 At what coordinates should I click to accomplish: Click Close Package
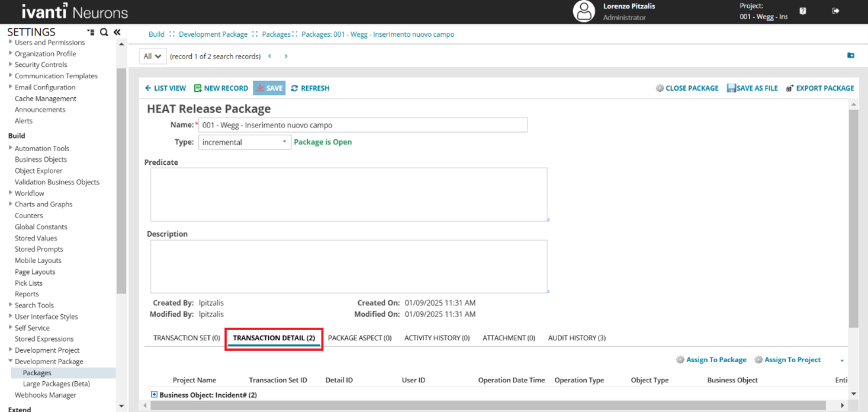[687, 88]
